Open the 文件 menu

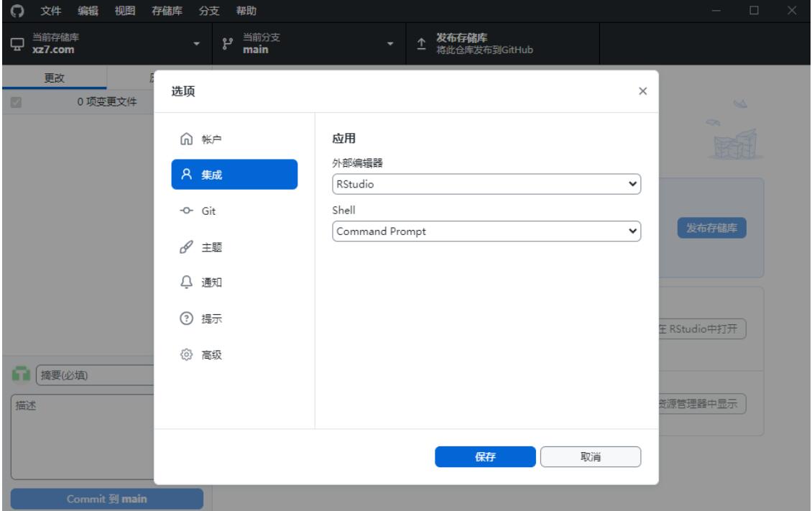point(50,11)
